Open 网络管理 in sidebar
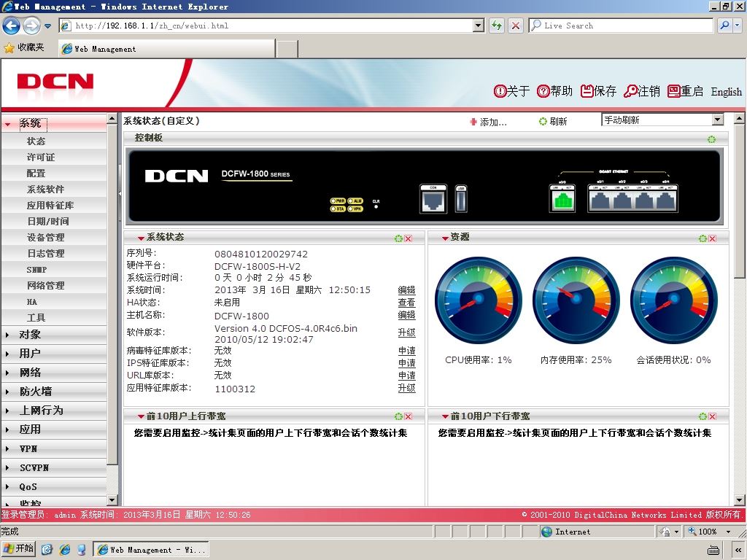The image size is (747, 560). pos(46,286)
